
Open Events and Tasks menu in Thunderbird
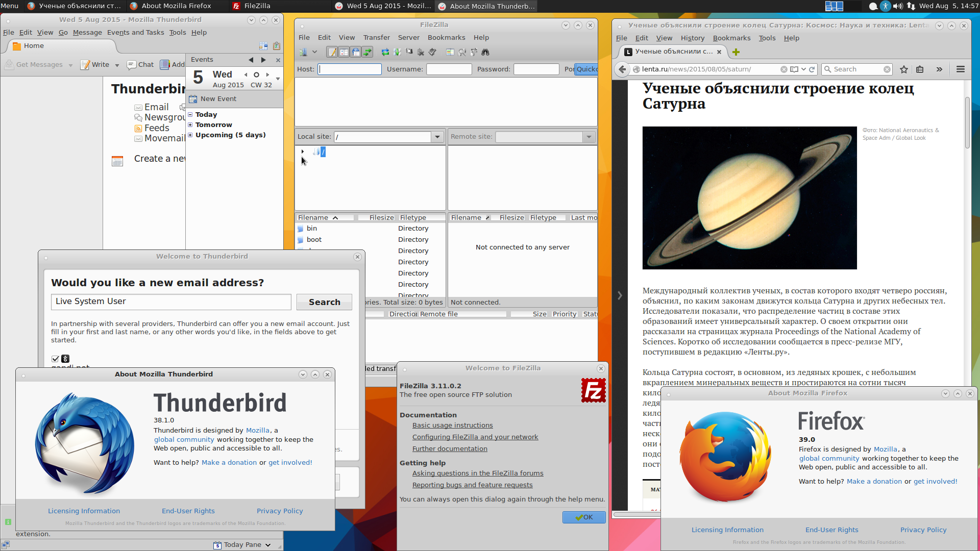click(x=135, y=33)
